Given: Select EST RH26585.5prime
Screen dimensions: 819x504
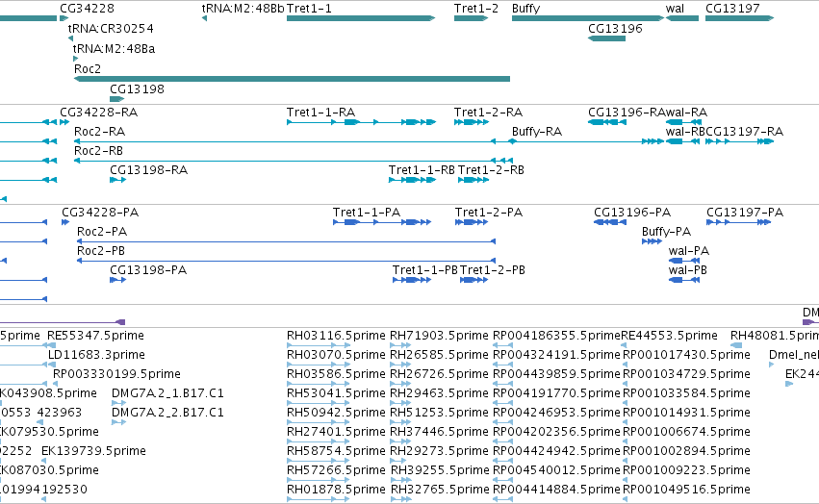Looking at the screenshot, I should click(x=439, y=355).
